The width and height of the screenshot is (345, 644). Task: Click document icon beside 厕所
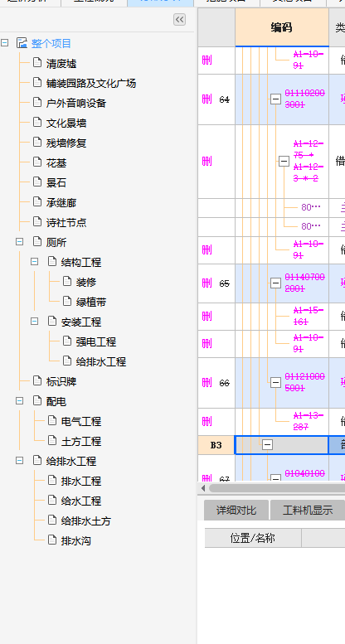tap(37, 241)
